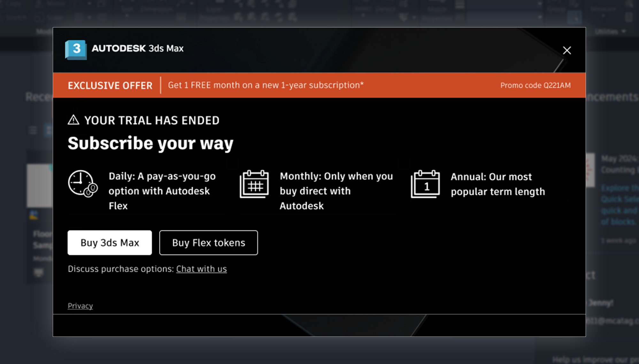Click the Monthly calendar grid icon
This screenshot has height=364, width=639.
[x=254, y=184]
